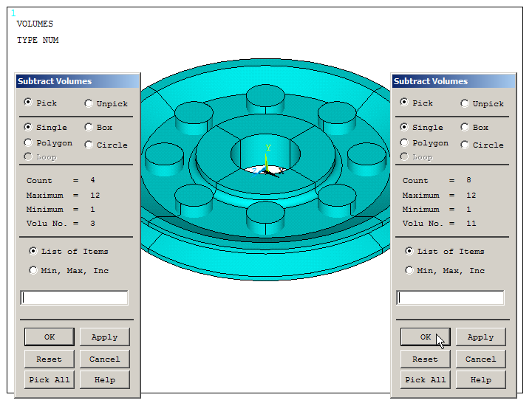Click the TYPE NUM label in graphics window
This screenshot has height=403, width=532.
click(x=38, y=40)
